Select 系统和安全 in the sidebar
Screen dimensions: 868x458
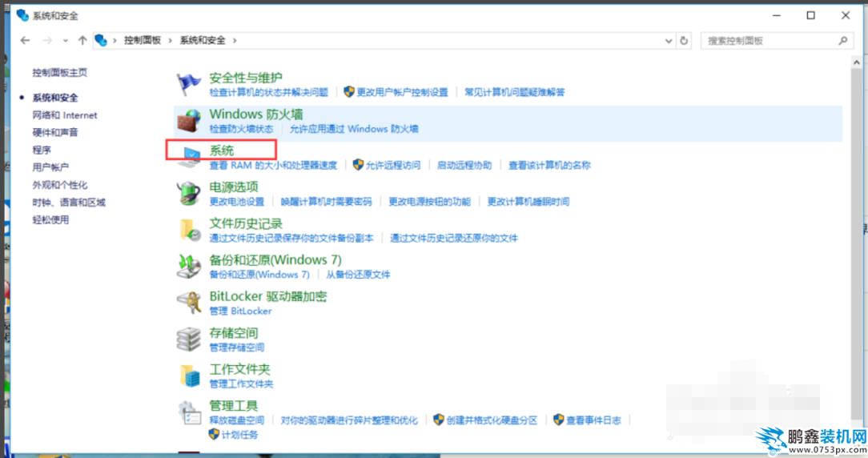click(55, 98)
